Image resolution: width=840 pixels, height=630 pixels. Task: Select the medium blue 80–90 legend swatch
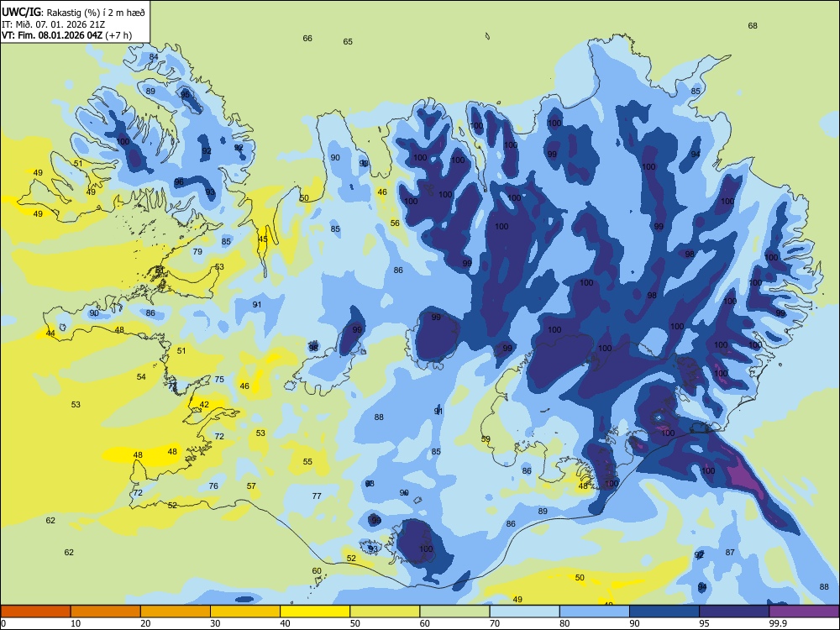[x=595, y=612]
